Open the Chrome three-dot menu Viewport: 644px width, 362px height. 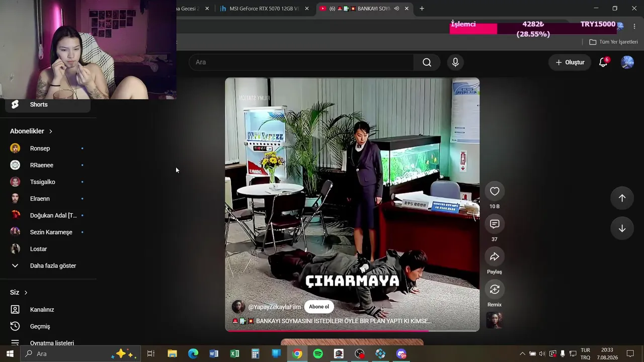pos(634,26)
